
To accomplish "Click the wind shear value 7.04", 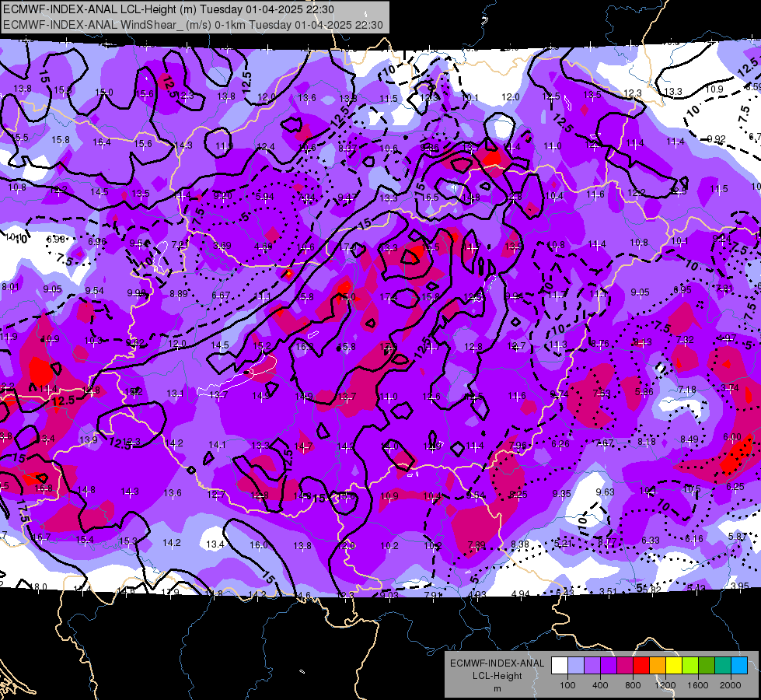I will pos(306,198).
